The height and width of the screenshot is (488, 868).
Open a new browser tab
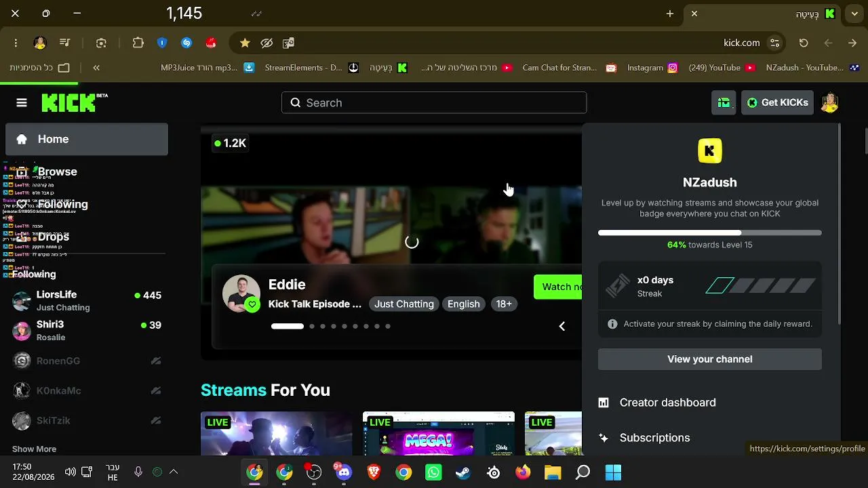[x=670, y=14]
